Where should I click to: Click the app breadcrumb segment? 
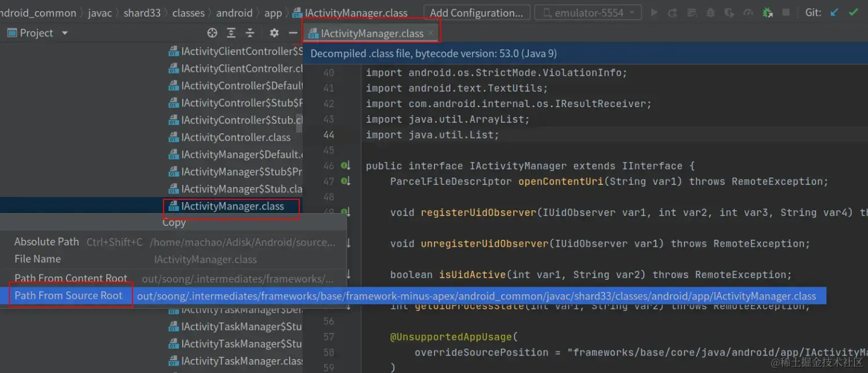tap(273, 13)
